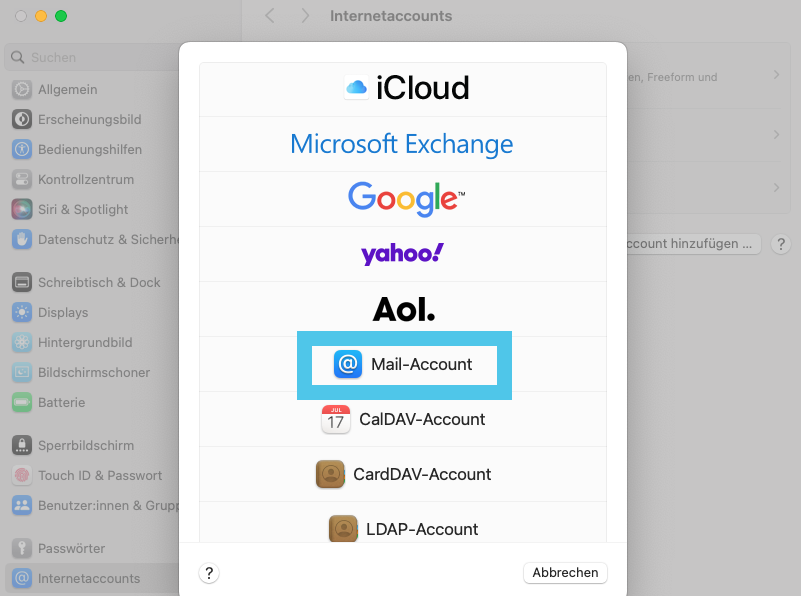The width and height of the screenshot is (801, 596).
Task: Cancel the dialog with Abbrechen
Action: coord(565,573)
